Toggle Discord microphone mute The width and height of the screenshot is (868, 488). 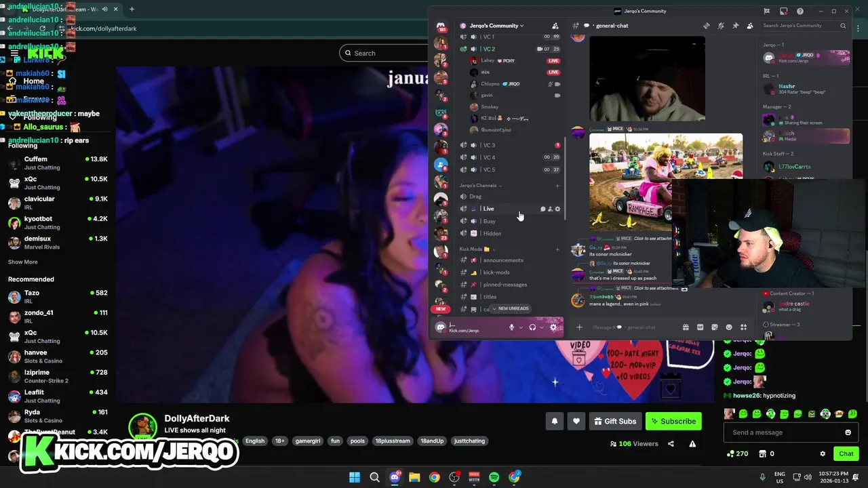pos(512,327)
